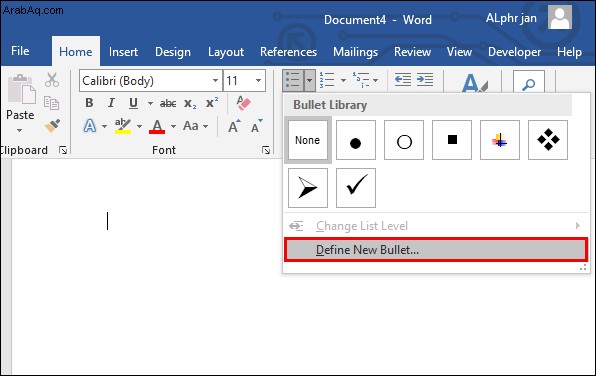Click Increase Indent icon
The image size is (596, 376).
[x=425, y=80]
